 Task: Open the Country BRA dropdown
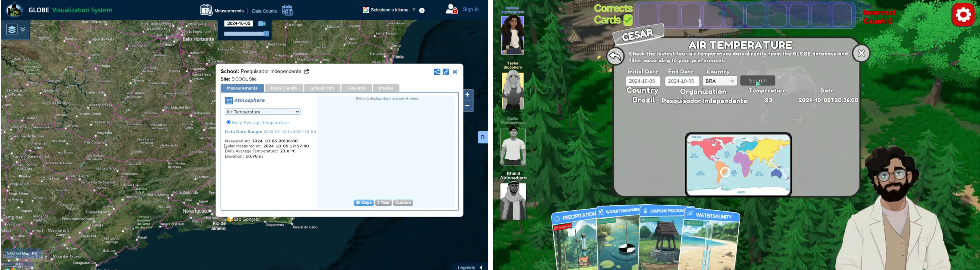click(719, 81)
